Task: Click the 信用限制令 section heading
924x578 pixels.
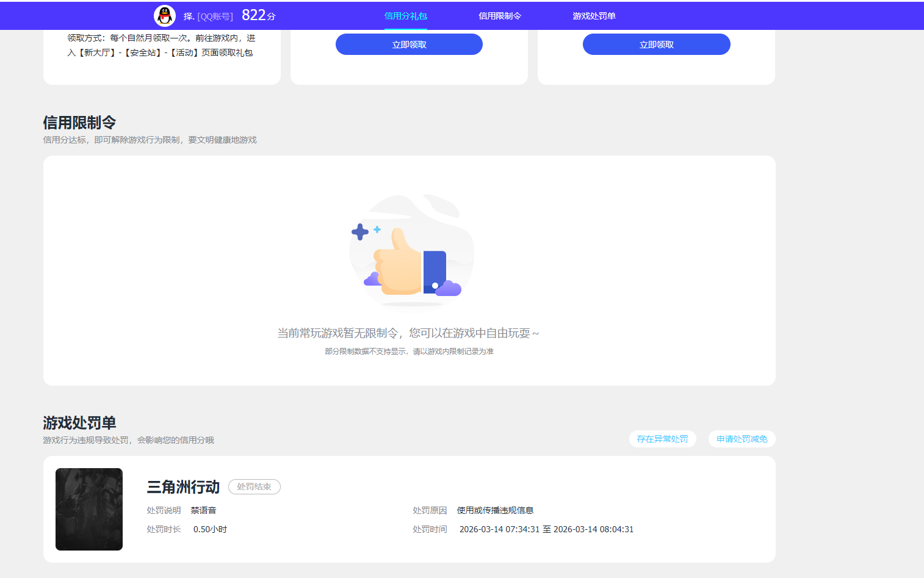Action: [81, 122]
